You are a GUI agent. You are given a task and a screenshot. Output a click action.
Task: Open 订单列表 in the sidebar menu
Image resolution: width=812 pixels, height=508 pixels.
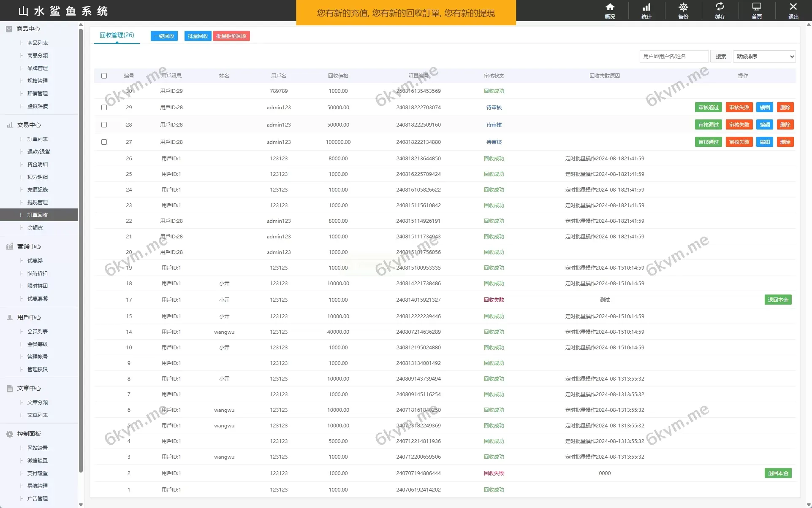click(37, 139)
